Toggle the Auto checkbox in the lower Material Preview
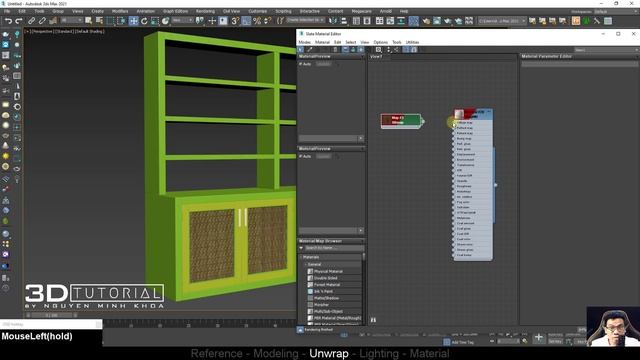The height and width of the screenshot is (360, 640). click(x=301, y=156)
